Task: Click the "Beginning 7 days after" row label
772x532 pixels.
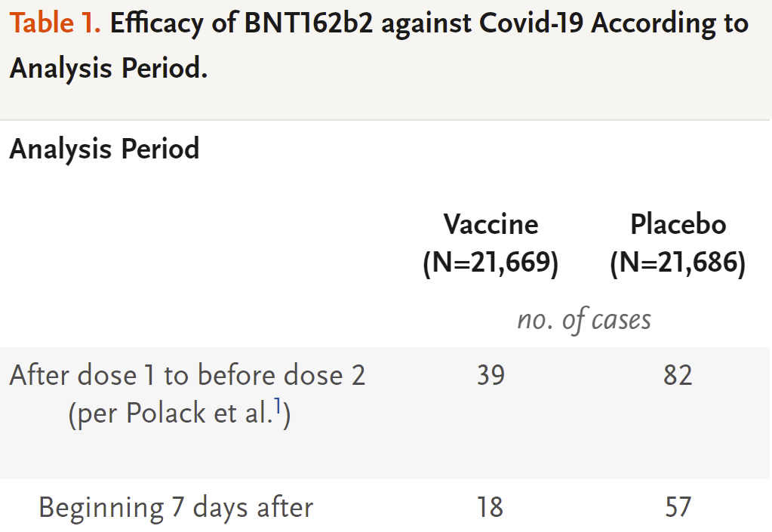Action: tap(176, 509)
